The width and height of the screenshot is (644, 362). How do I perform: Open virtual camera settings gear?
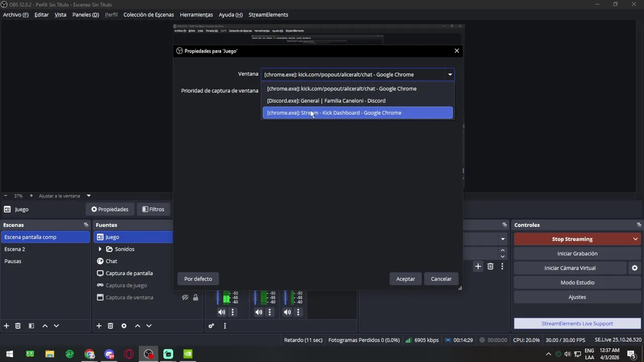(634, 268)
